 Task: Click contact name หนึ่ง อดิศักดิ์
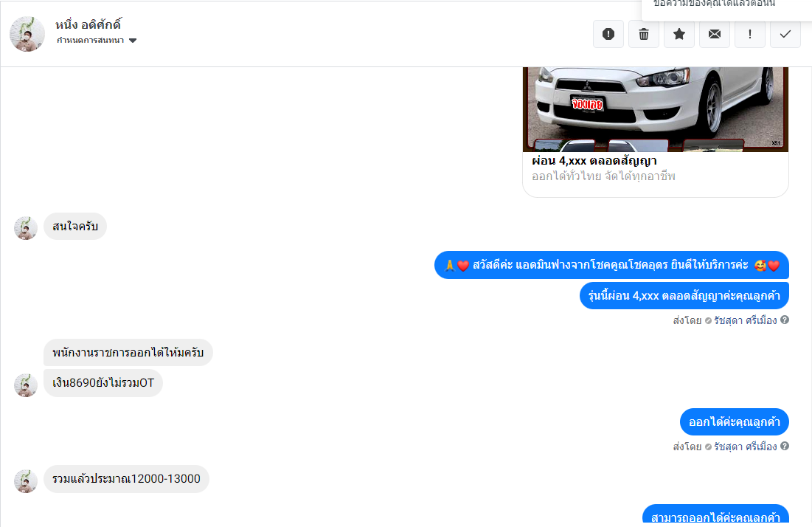(88, 24)
